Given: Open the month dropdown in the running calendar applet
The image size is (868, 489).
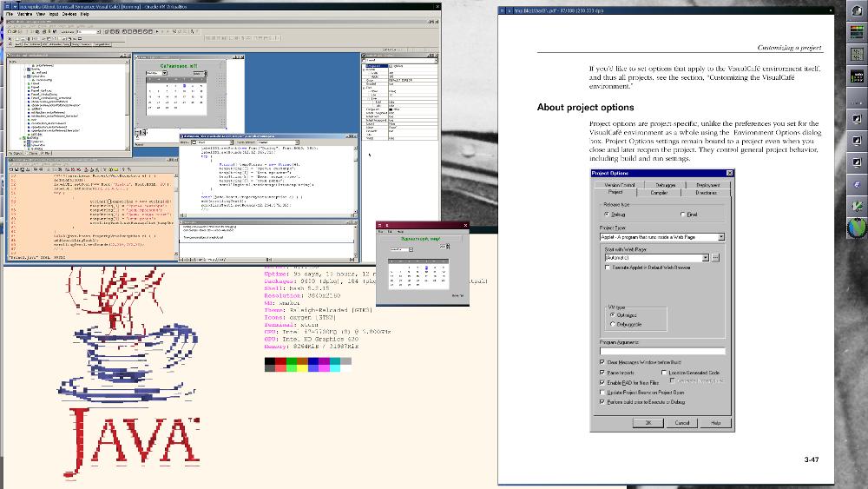Looking at the screenshot, I should point(411,250).
